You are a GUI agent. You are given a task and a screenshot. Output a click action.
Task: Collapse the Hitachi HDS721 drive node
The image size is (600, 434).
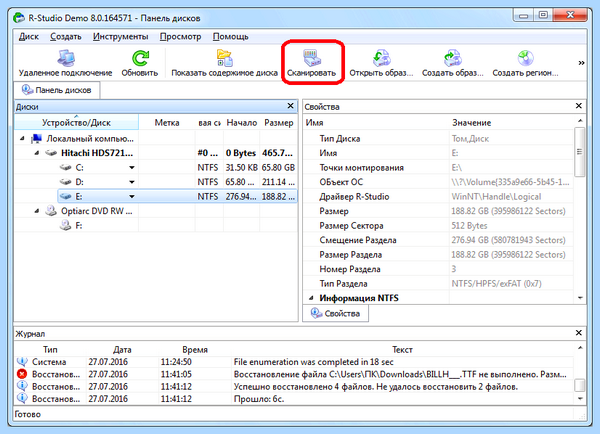point(37,153)
